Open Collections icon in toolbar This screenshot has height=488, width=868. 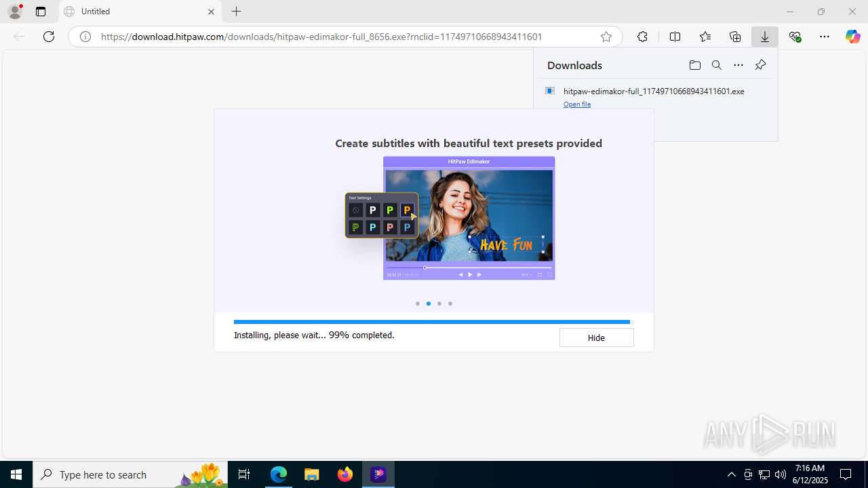tap(735, 37)
